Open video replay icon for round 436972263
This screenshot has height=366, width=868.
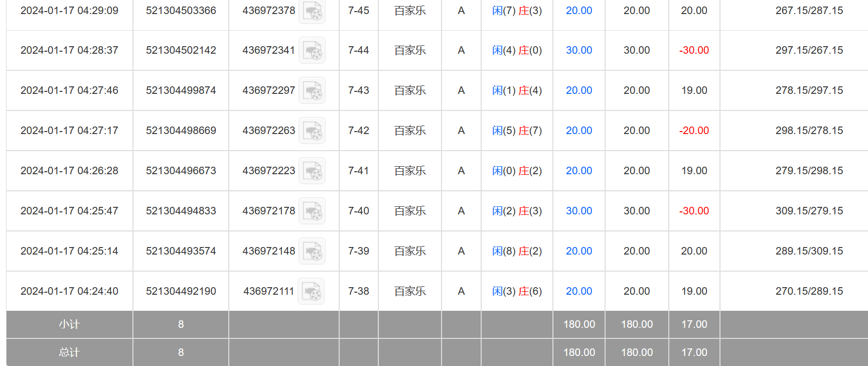(x=312, y=131)
